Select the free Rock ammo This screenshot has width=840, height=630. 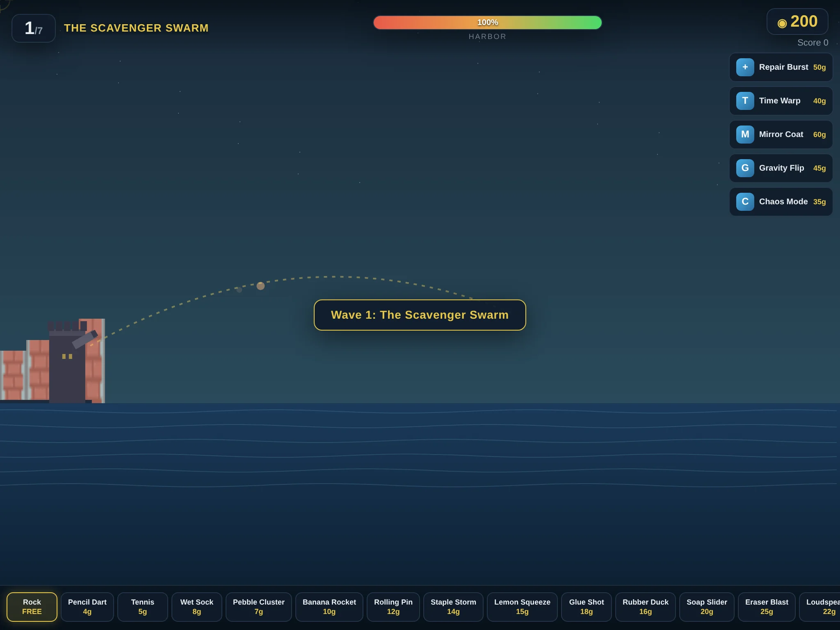click(32, 607)
